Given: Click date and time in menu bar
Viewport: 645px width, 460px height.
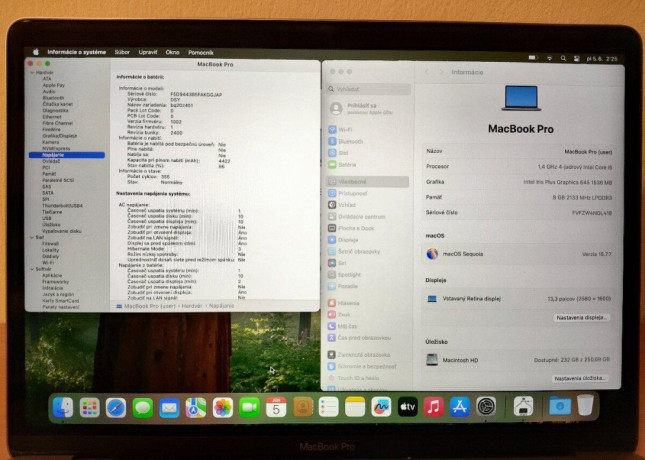Looking at the screenshot, I should pos(602,59).
